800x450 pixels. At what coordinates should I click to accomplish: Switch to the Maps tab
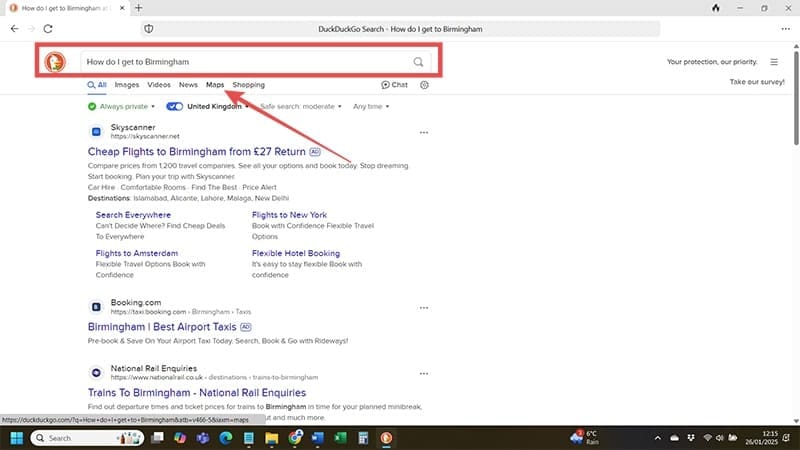point(214,85)
